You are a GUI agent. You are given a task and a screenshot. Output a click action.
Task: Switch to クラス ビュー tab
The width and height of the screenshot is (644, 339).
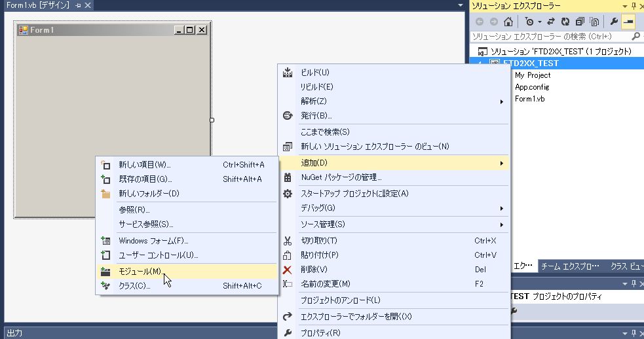(x=627, y=266)
